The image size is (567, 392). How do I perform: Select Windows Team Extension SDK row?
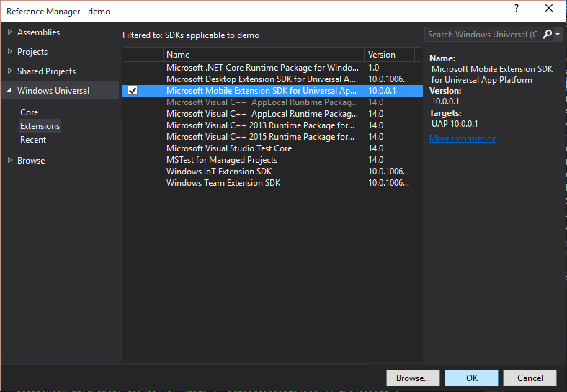click(272, 183)
